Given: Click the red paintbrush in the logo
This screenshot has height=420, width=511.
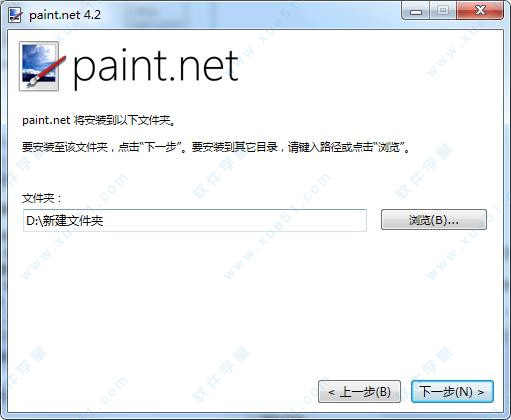Looking at the screenshot, I should (47, 70).
